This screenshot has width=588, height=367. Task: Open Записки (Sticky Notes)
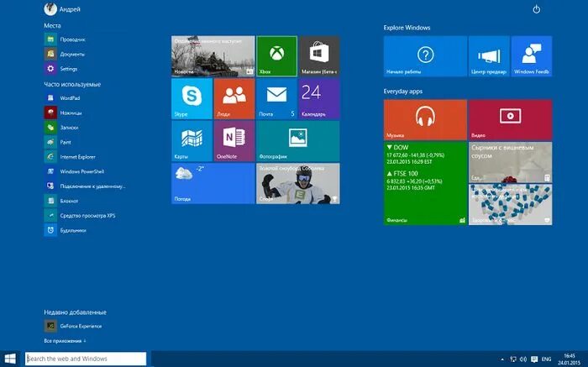pos(62,128)
